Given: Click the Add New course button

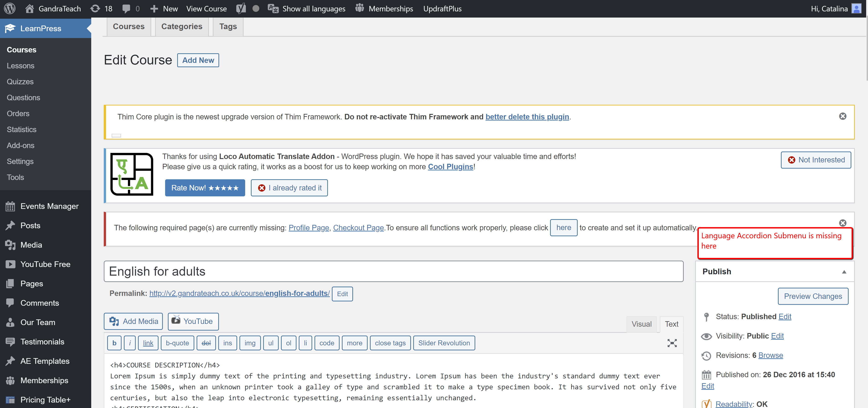Looking at the screenshot, I should tap(198, 60).
